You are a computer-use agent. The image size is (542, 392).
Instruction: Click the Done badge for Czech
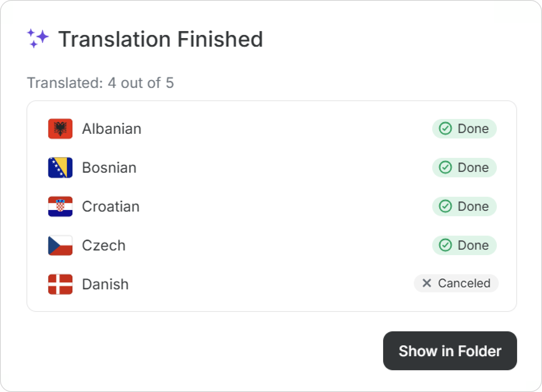[x=464, y=245]
